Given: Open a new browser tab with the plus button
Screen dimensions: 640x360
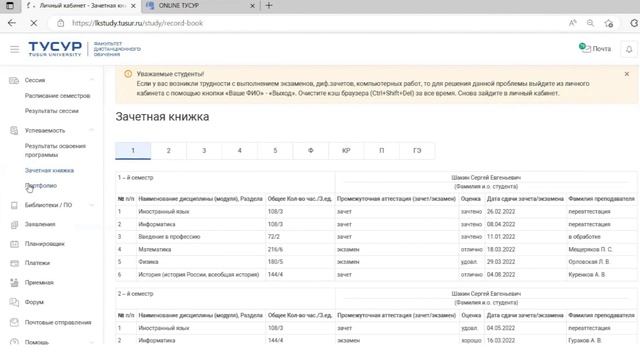Looking at the screenshot, I should tap(269, 5).
